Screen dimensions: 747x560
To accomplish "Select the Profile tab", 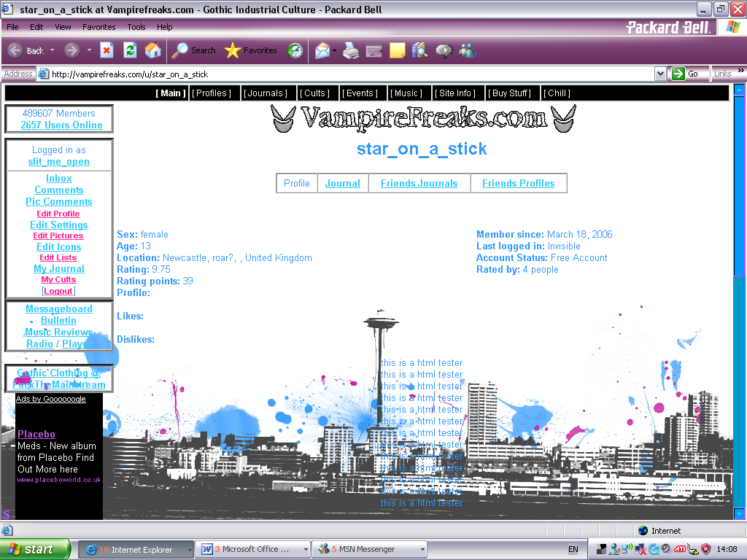I will coord(297,183).
